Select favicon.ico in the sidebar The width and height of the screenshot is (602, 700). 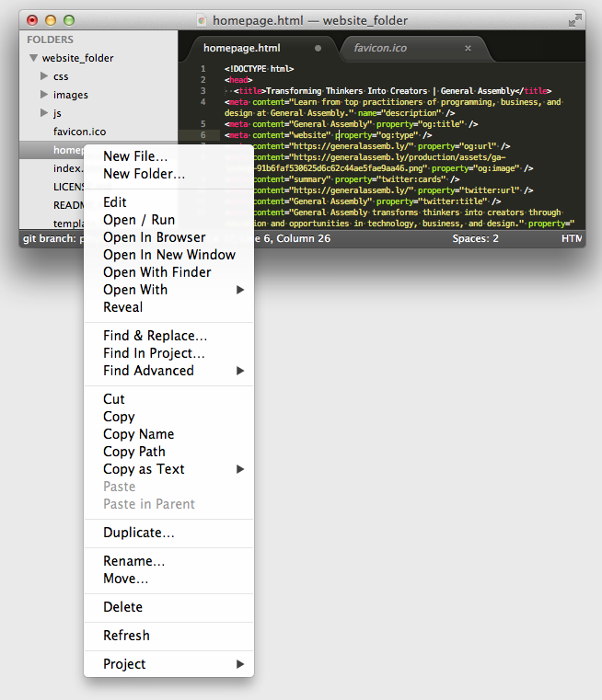79,132
